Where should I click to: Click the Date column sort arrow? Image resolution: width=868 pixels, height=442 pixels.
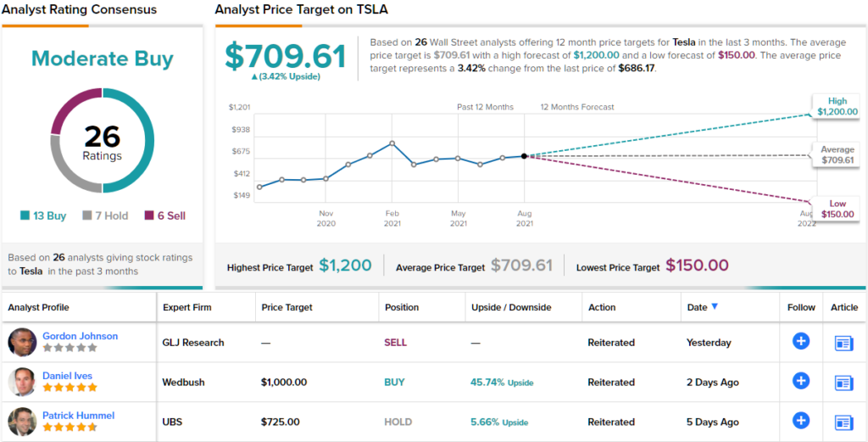click(715, 307)
